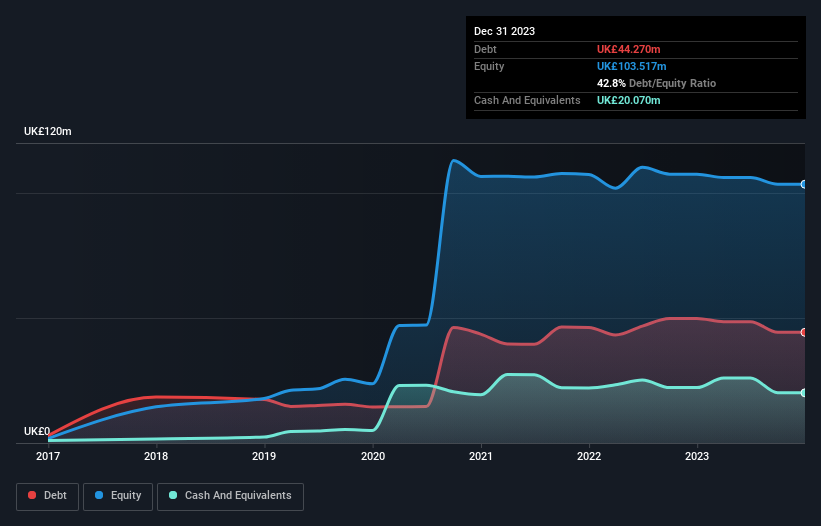
Task: Click the red Debt legend dot
Action: click(32, 495)
